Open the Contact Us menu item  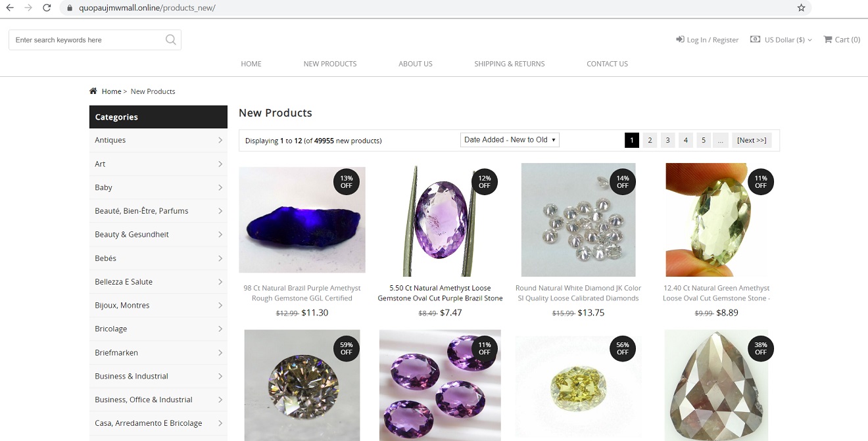click(x=607, y=64)
